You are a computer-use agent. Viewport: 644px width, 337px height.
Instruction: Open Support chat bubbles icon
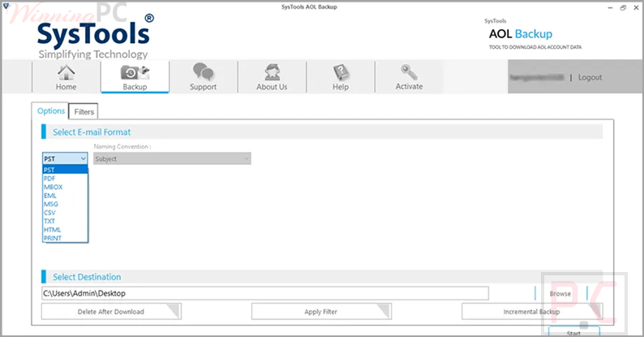coord(203,77)
